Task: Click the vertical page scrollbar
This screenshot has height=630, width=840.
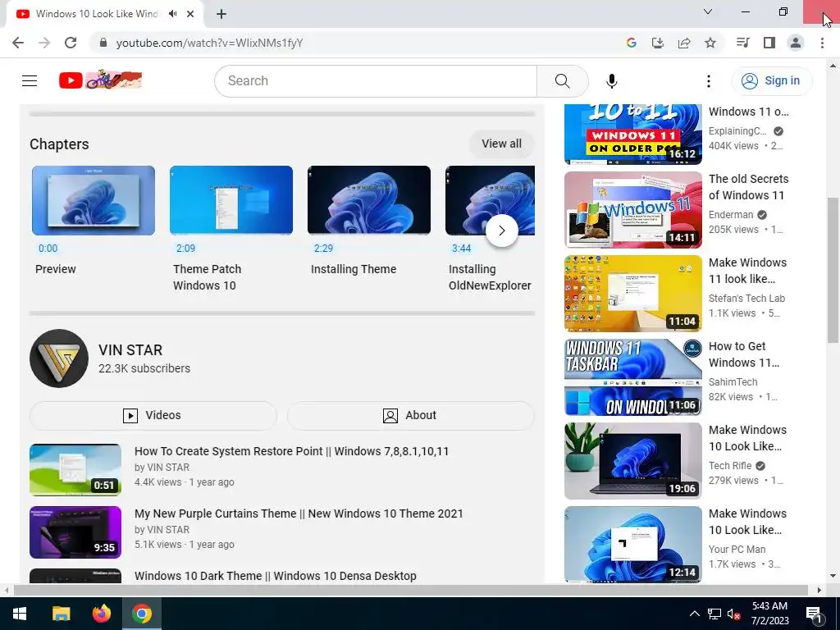Action: click(x=833, y=271)
